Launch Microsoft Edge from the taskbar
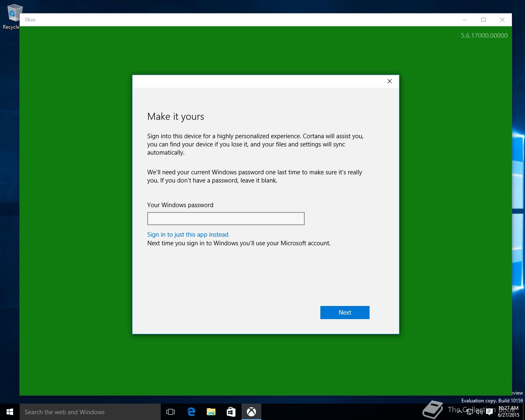The width and height of the screenshot is (525, 420). (x=191, y=412)
